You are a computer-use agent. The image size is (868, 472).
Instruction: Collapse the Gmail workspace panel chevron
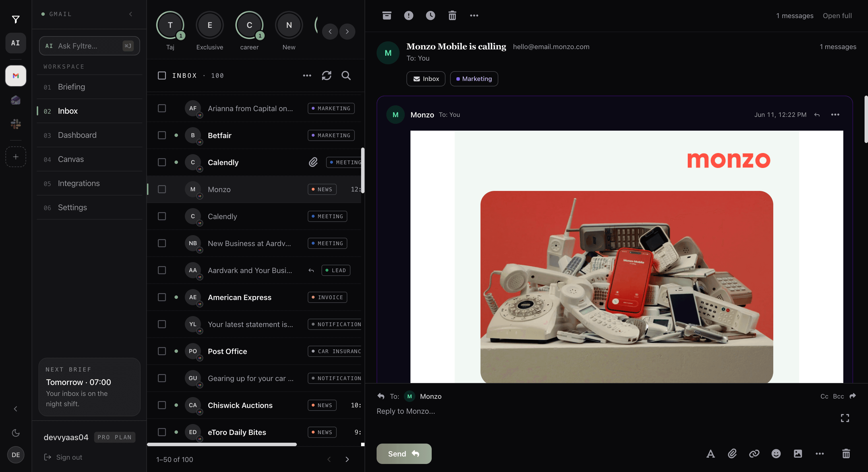point(131,14)
